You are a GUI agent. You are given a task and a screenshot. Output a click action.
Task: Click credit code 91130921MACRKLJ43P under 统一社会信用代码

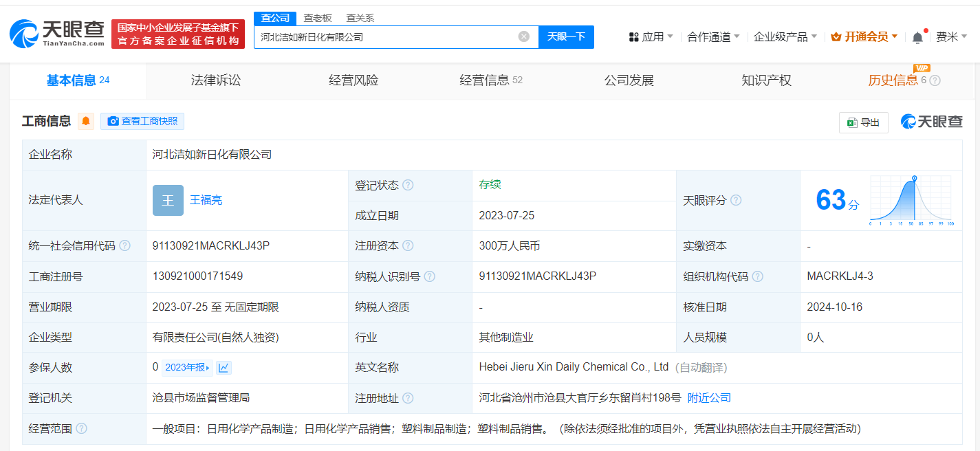211,246
